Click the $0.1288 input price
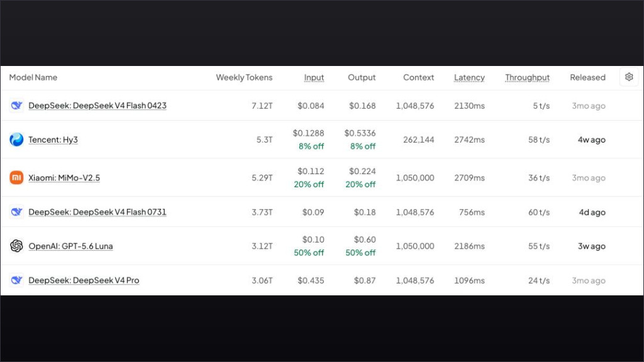Screen dimensions: 644x362 tap(308, 133)
